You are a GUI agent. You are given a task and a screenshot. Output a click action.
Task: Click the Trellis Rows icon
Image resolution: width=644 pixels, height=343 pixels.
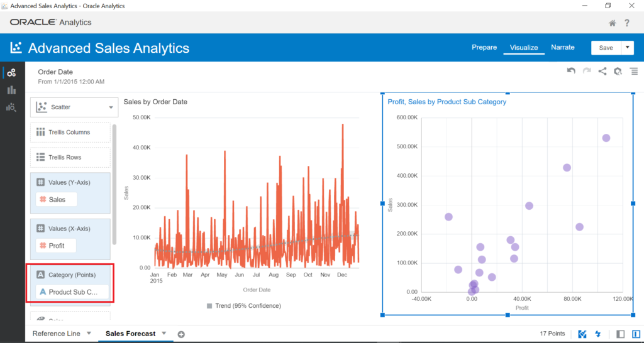(x=40, y=157)
